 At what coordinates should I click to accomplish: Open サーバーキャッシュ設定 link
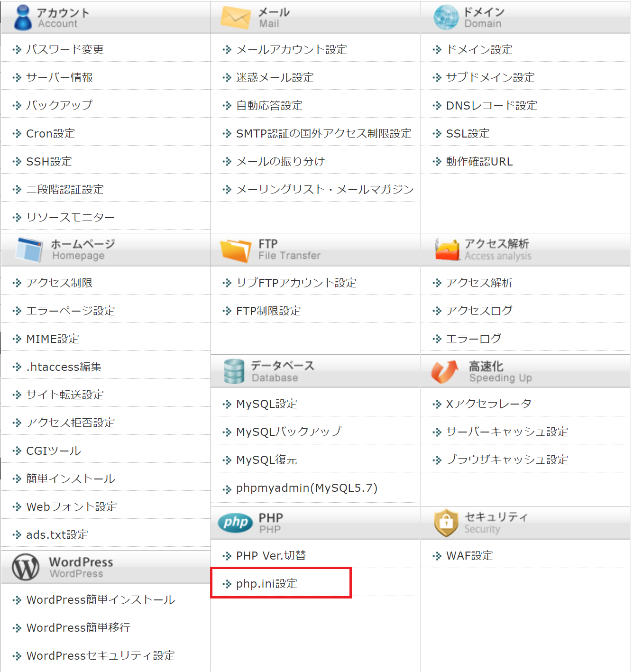tap(507, 432)
